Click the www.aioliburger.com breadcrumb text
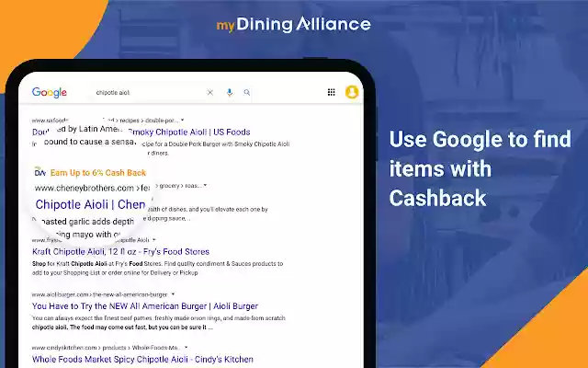 coord(100,294)
